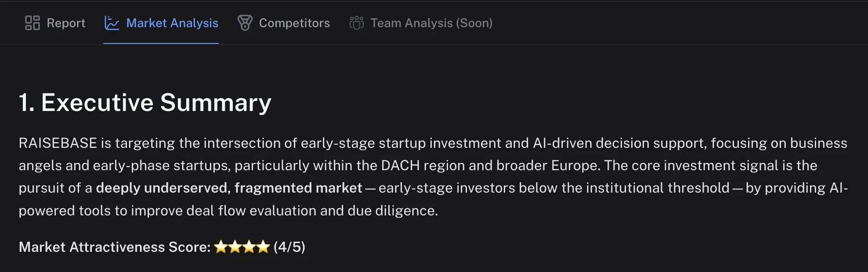Click the Market Analysis chart icon
Screen dimensions: 868x272
point(112,23)
